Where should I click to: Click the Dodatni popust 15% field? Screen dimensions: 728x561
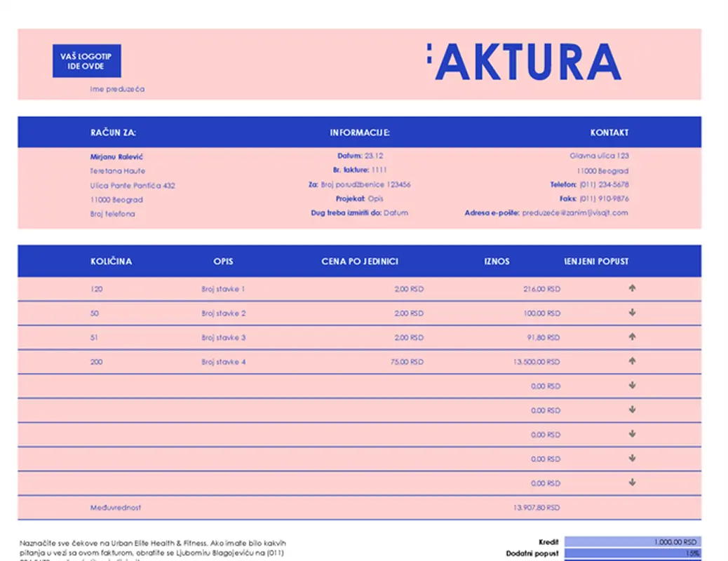coord(631,554)
